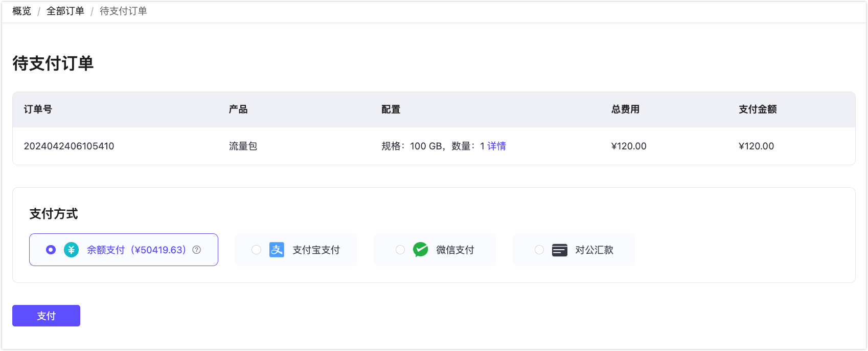Open the question mark help next to balance
The width and height of the screenshot is (868, 351).
pos(197,250)
